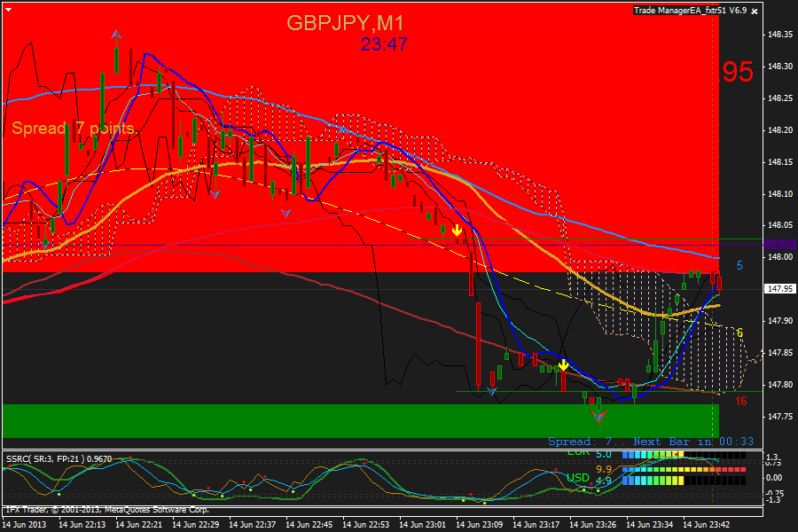Click the 147.90 price scale value
798x532 pixels.
click(780, 321)
